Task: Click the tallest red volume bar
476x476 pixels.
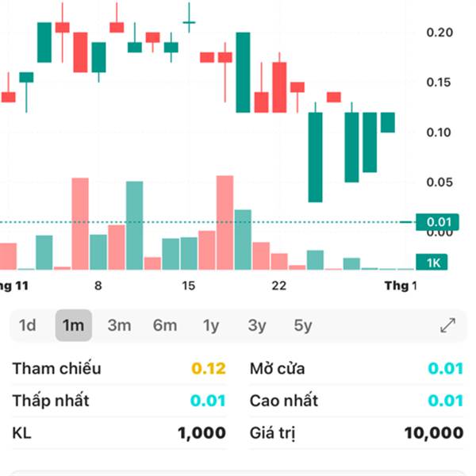Action: pos(225,224)
